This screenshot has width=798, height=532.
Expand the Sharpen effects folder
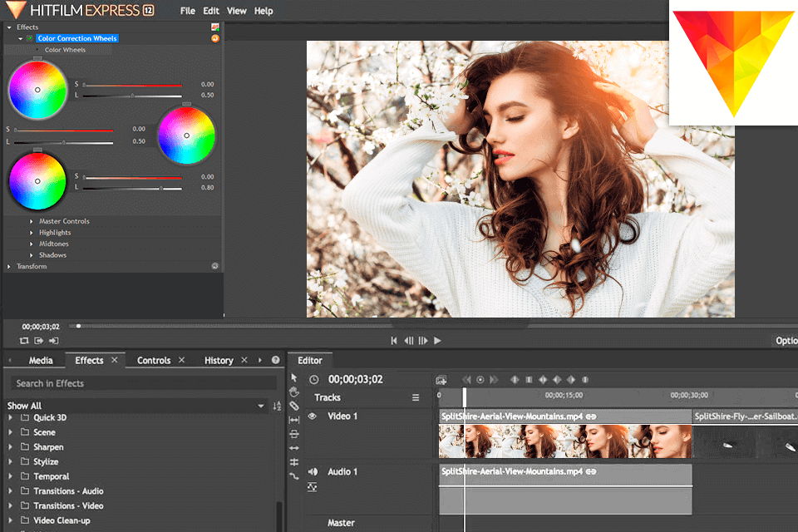(10, 447)
